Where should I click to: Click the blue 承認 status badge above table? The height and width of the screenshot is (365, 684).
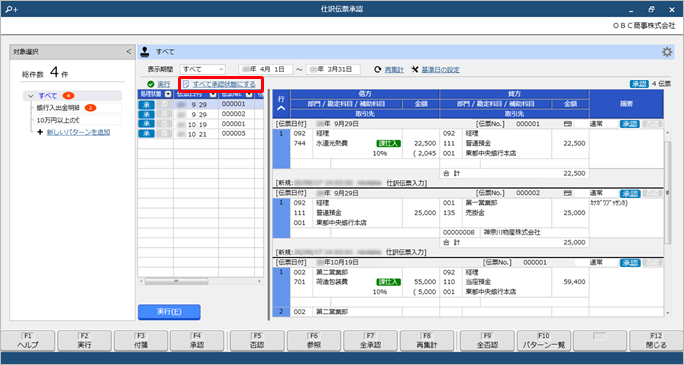639,84
